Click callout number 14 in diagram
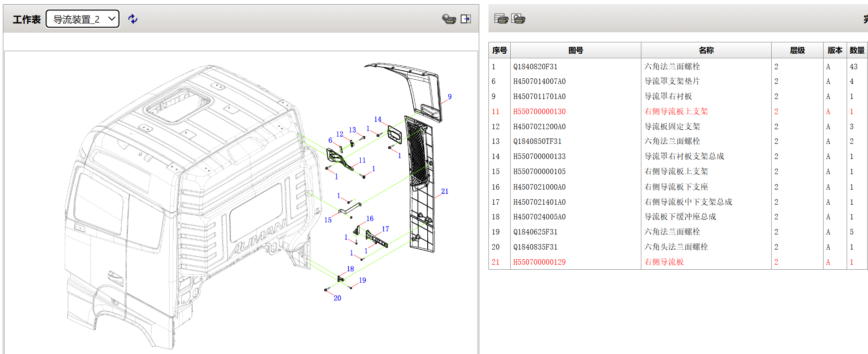Screen dimensions: 868x354 377,120
